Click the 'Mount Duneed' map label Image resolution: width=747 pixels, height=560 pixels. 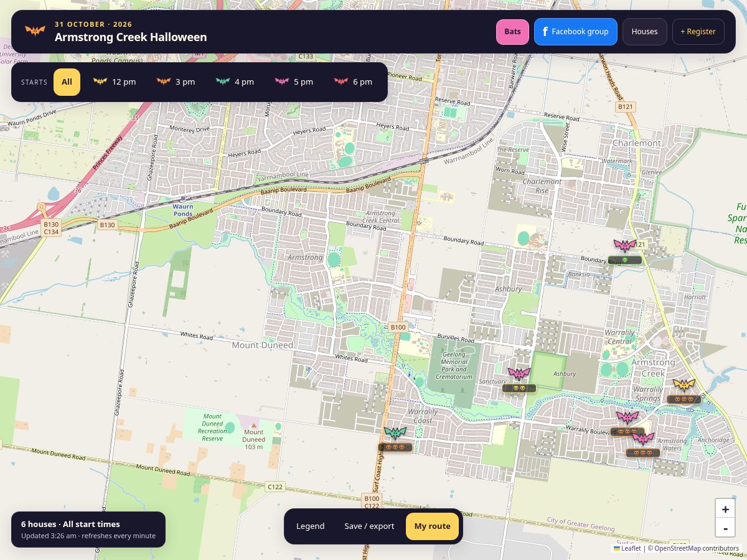pos(262,345)
